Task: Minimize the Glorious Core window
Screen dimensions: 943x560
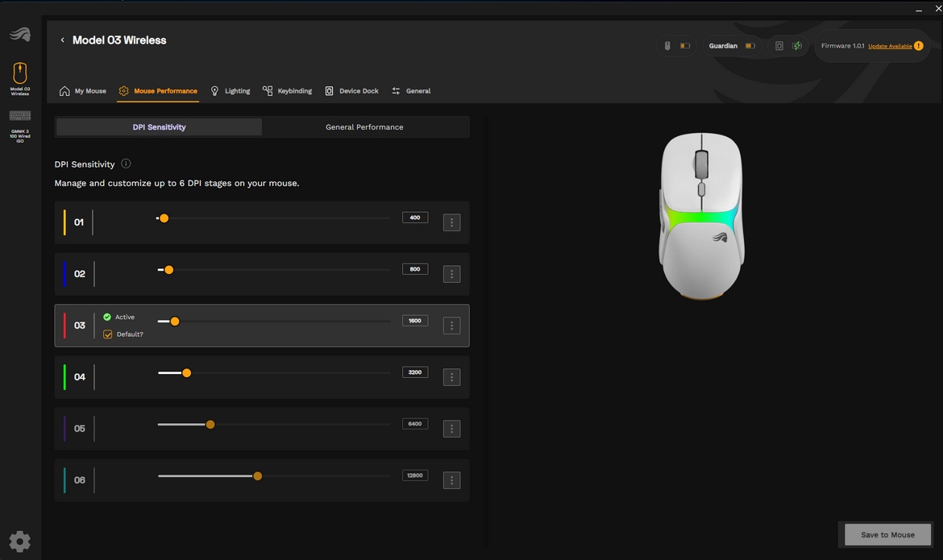Action: [918, 10]
